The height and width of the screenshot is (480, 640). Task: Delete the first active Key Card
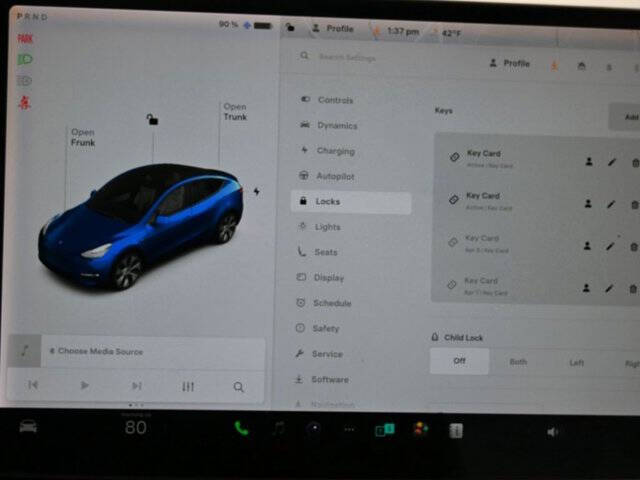[635, 163]
